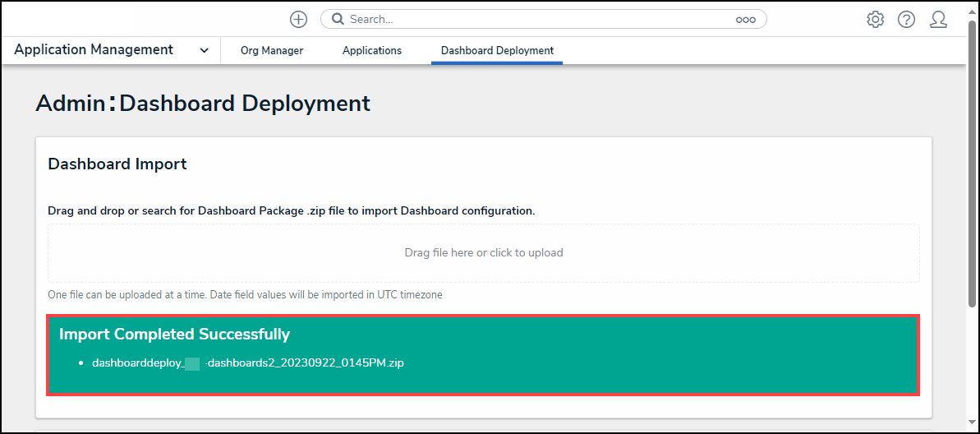
Task: Switch to the Applications tab
Action: coord(372,51)
